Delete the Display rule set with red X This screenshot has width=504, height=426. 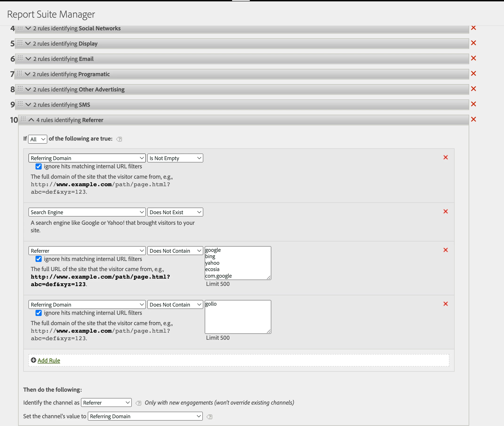(473, 43)
